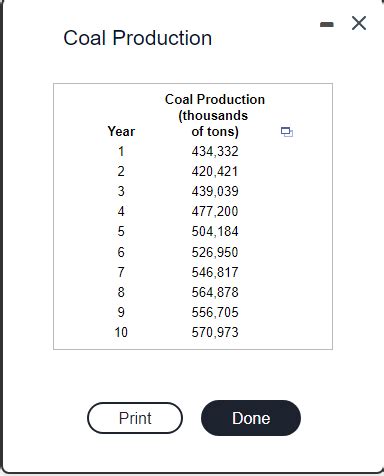Close the Coal Production dialog with X
Viewport: 384px width, 476px height.
359,23
